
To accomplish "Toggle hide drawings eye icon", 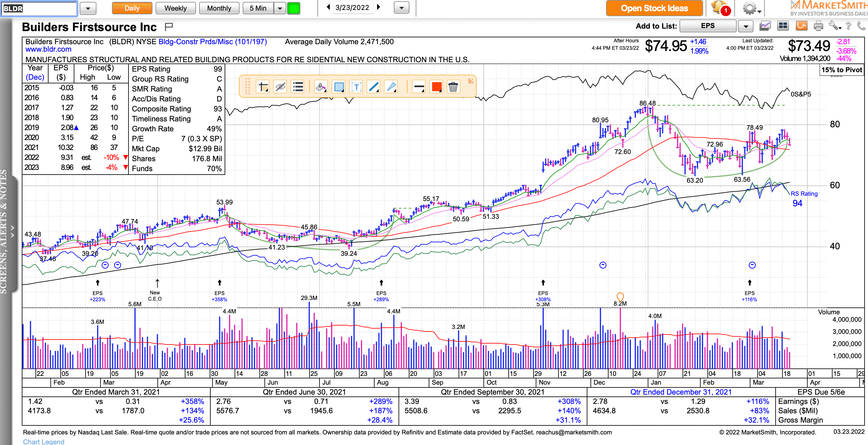I will click(280, 87).
